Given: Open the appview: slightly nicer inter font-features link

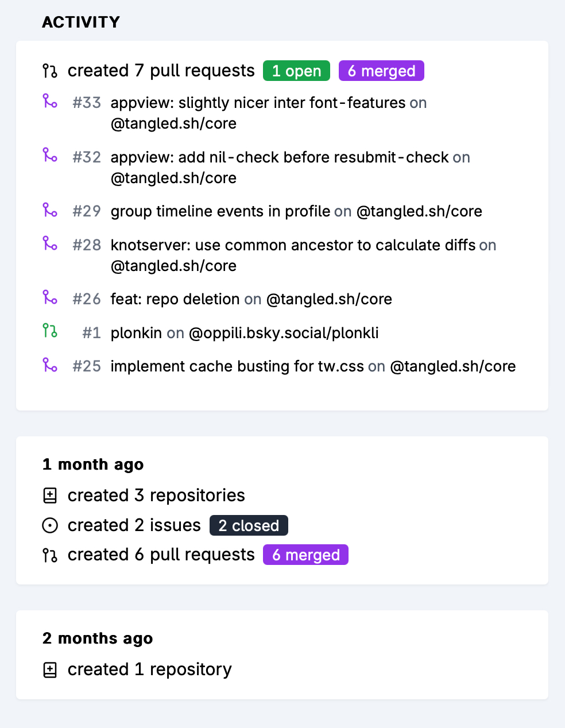Looking at the screenshot, I should point(258,103).
